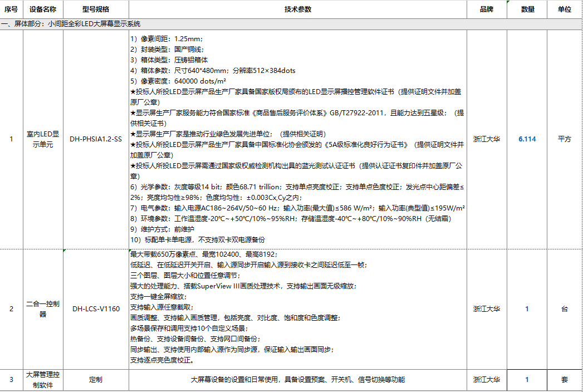The height and width of the screenshot is (392, 583).
Task: Click the 品牌 column header
Action: pyautogui.click(x=487, y=9)
